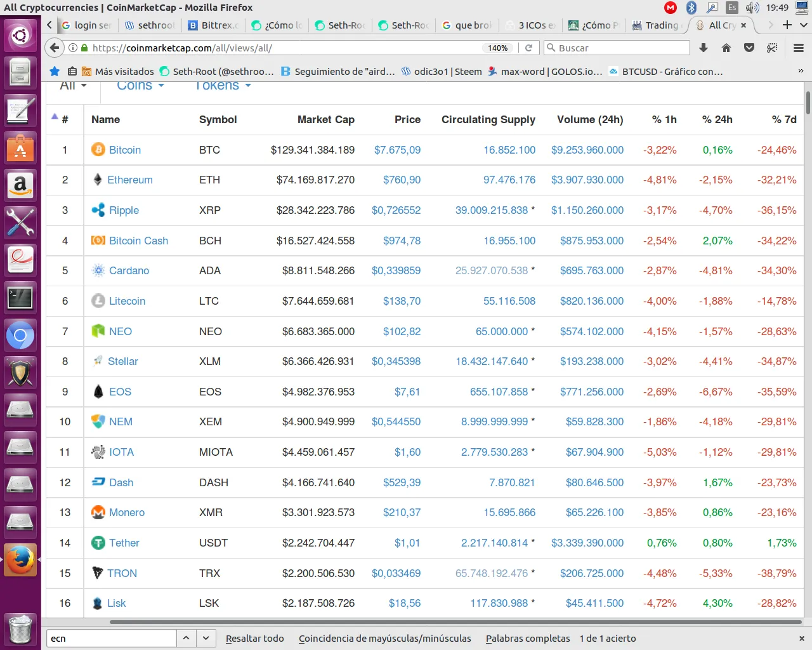The width and height of the screenshot is (812, 650).
Task: Expand the Coins dropdown
Action: (x=140, y=86)
